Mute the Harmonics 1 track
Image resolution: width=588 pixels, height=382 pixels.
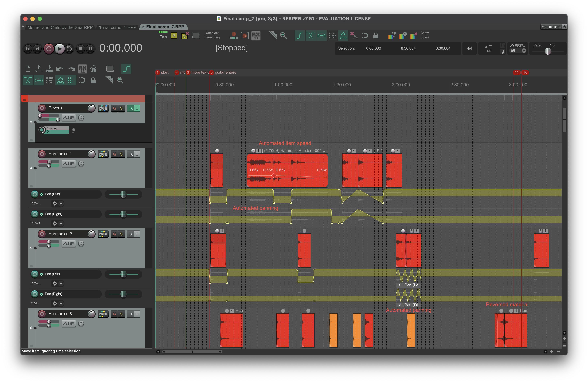[114, 154]
